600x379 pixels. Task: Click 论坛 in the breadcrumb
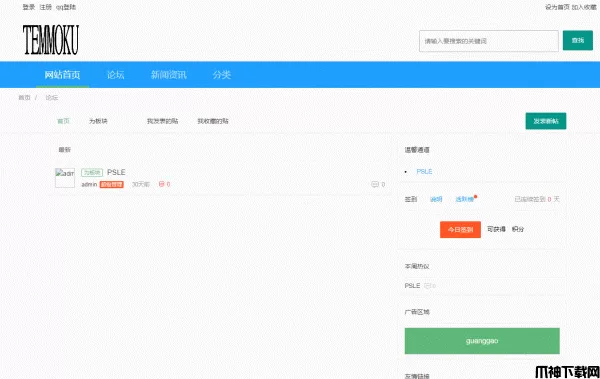click(x=52, y=98)
